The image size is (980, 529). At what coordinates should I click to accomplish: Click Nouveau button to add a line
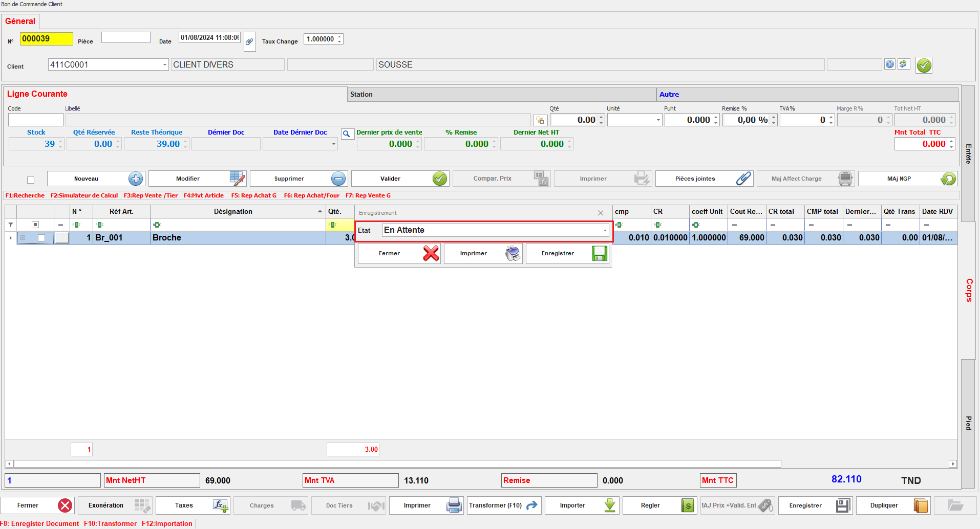click(x=96, y=179)
